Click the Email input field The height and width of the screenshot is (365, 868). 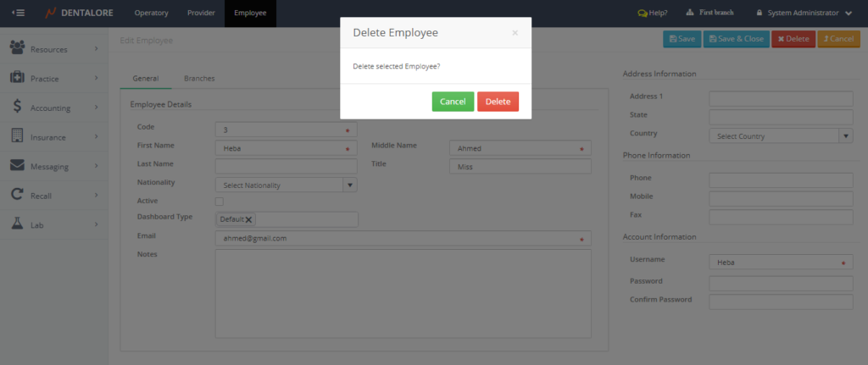point(403,239)
